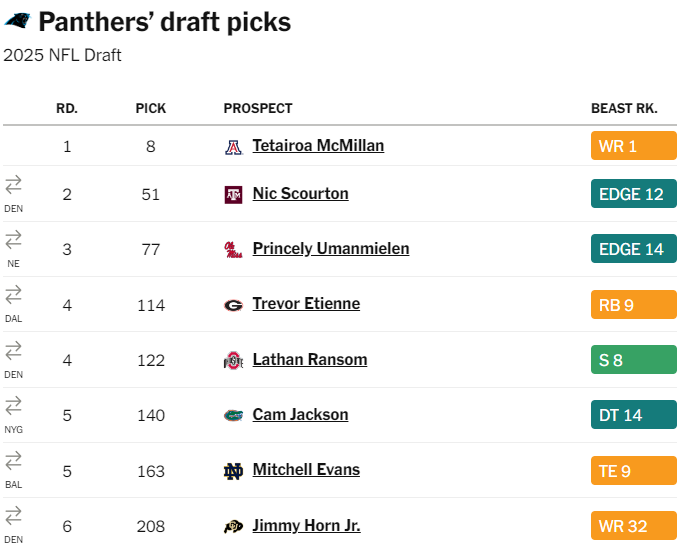Click the green S 8 rank badge
Screen dimensions: 681x545
633,360
